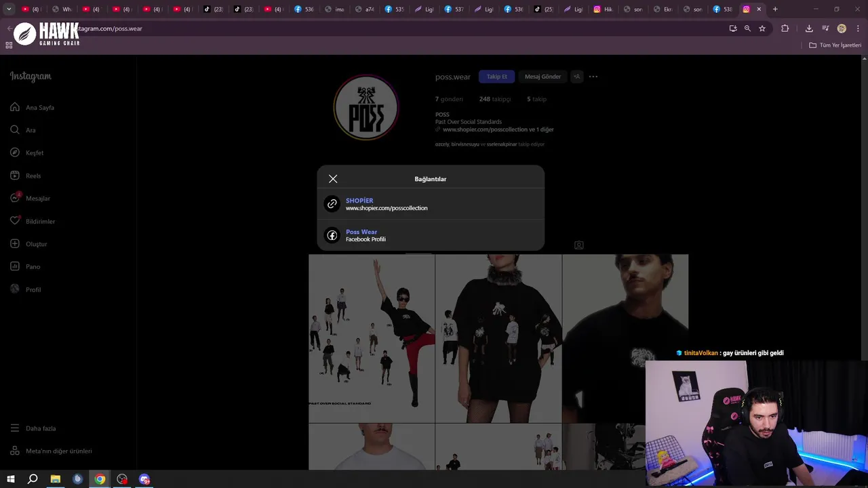This screenshot has height=488, width=868.
Task: Click the similar accounts suggestion button
Action: pyautogui.click(x=576, y=77)
